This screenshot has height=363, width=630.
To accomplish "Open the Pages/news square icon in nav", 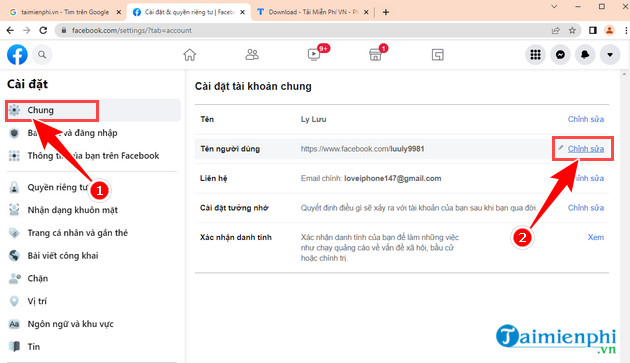I will pos(438,55).
